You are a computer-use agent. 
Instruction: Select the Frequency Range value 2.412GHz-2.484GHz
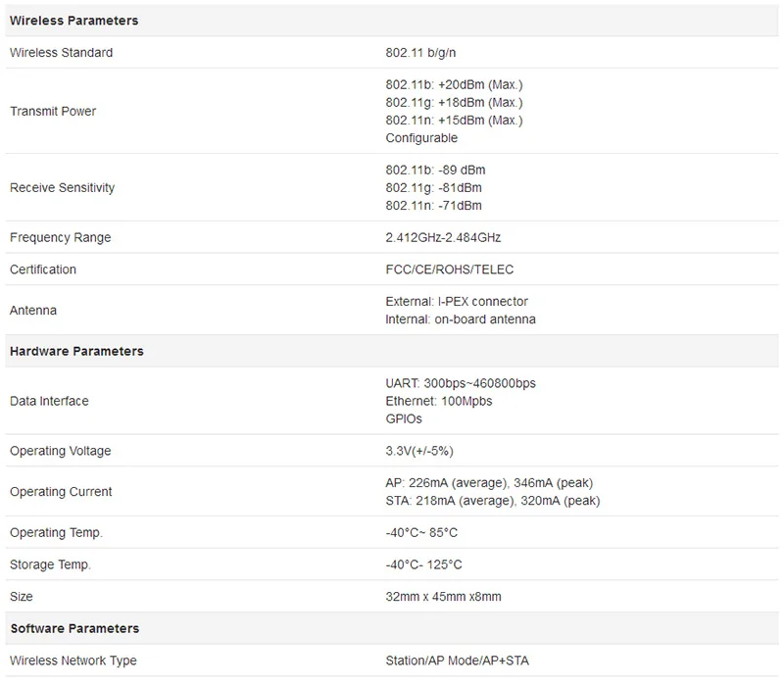coord(443,237)
